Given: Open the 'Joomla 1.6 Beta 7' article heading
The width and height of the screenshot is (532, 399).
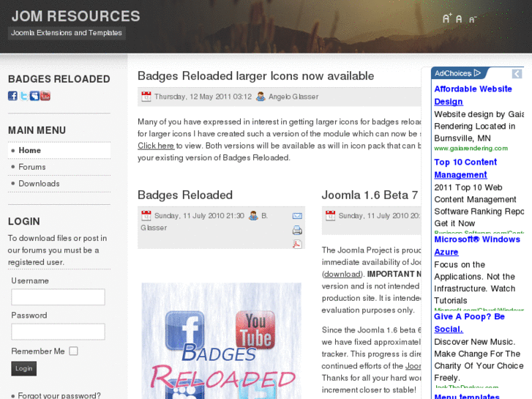Looking at the screenshot, I should (370, 195).
